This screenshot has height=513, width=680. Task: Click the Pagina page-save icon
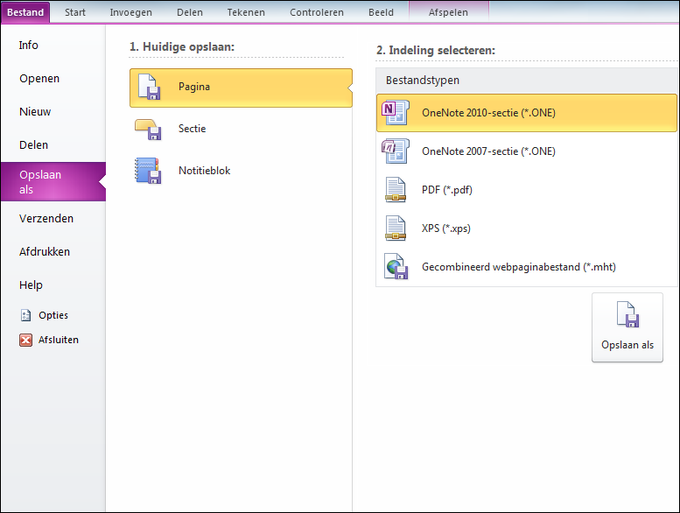[149, 87]
